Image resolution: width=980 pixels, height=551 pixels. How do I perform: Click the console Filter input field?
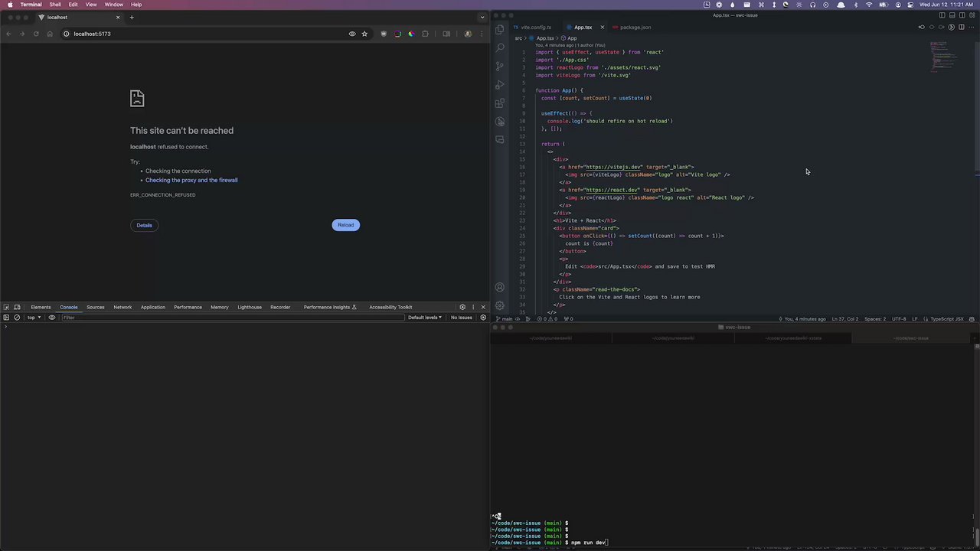[x=233, y=318]
